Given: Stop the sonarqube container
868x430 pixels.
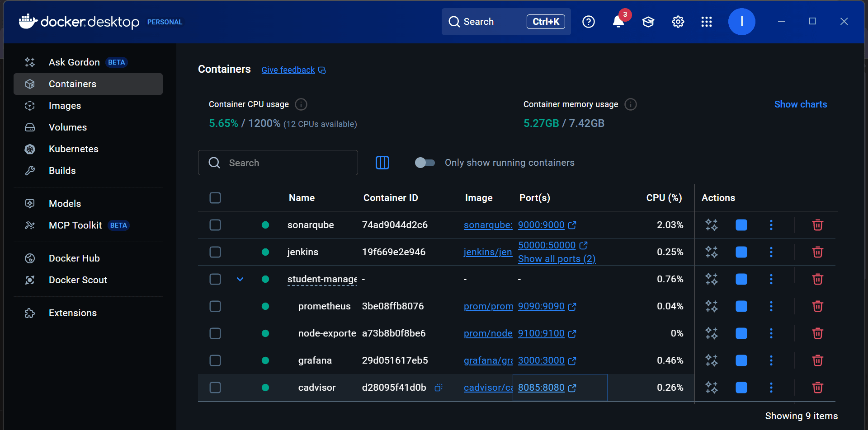Looking at the screenshot, I should pyautogui.click(x=741, y=225).
